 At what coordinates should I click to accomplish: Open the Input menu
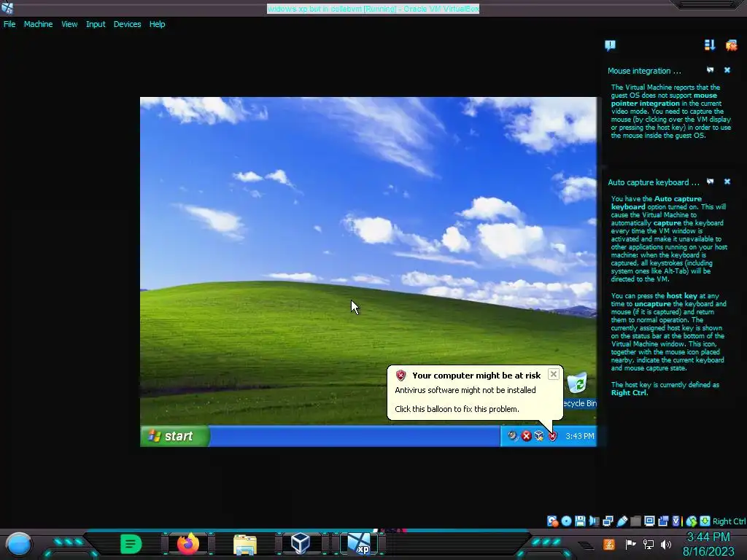click(96, 24)
